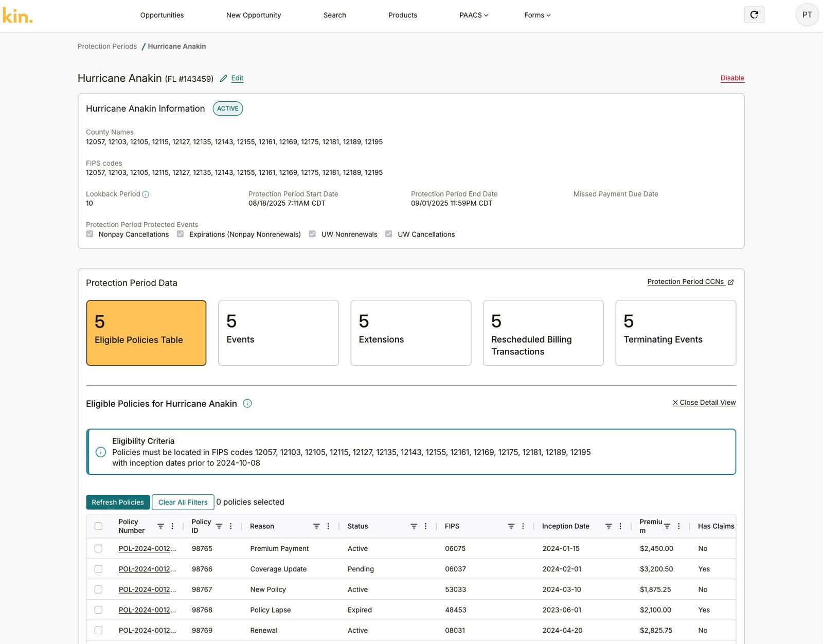Expand the PAACS dropdown menu
Image resolution: width=823 pixels, height=644 pixels.
click(474, 15)
